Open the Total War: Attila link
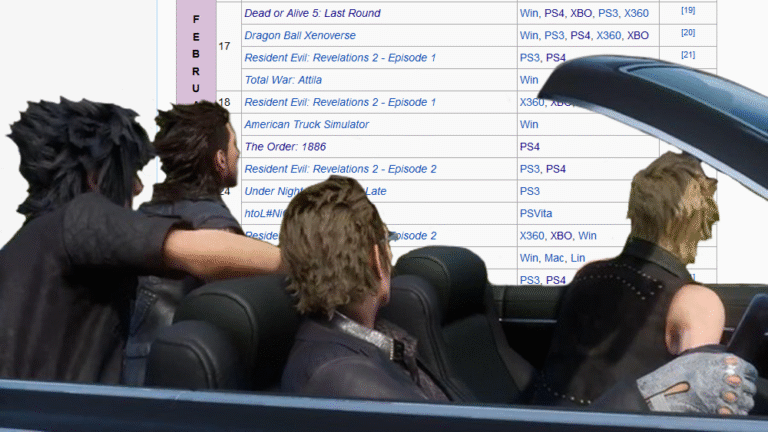768x432 pixels. (x=283, y=80)
